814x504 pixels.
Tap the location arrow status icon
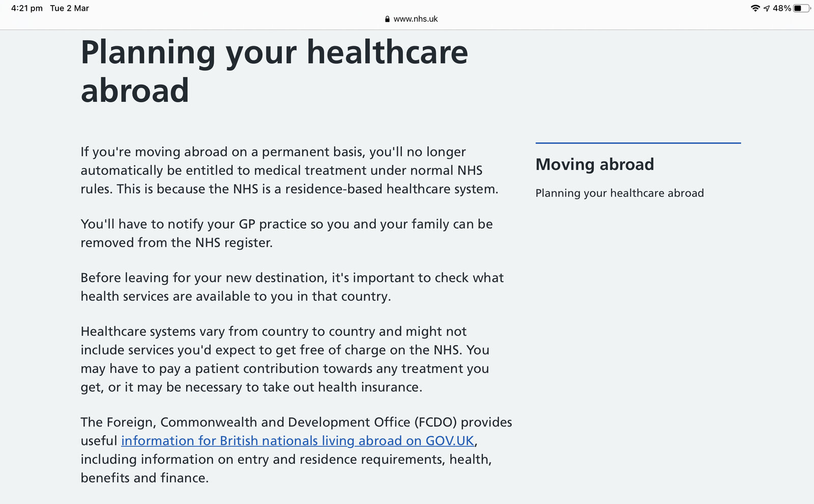[x=767, y=8]
